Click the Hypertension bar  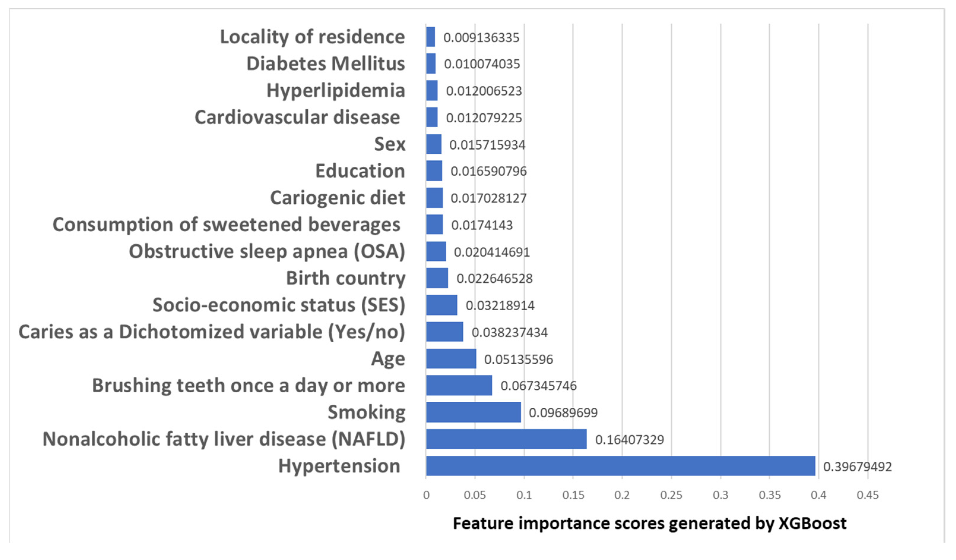click(x=620, y=466)
